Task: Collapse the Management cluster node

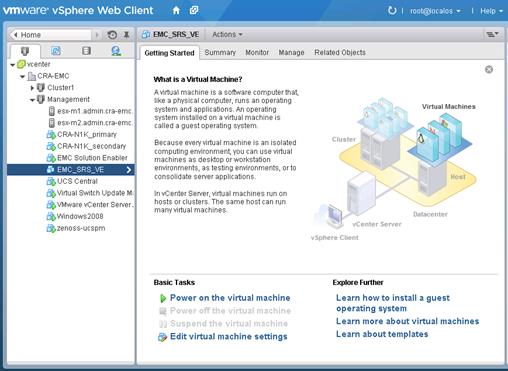Action: pyautogui.click(x=32, y=100)
